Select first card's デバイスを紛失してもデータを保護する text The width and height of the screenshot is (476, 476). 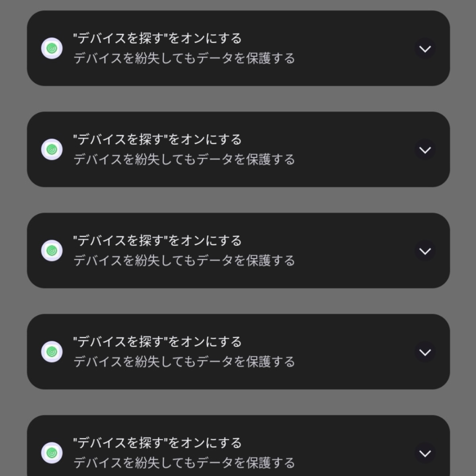[184, 59]
